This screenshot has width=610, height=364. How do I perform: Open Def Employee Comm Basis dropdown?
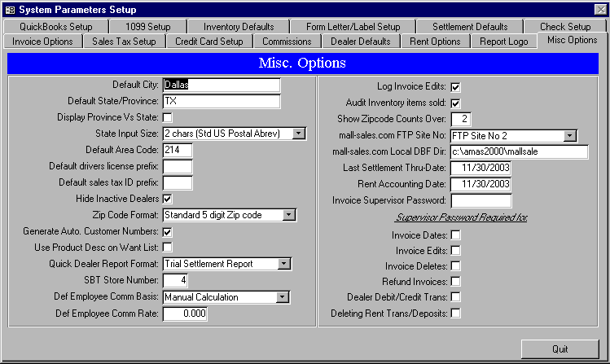tap(283, 297)
